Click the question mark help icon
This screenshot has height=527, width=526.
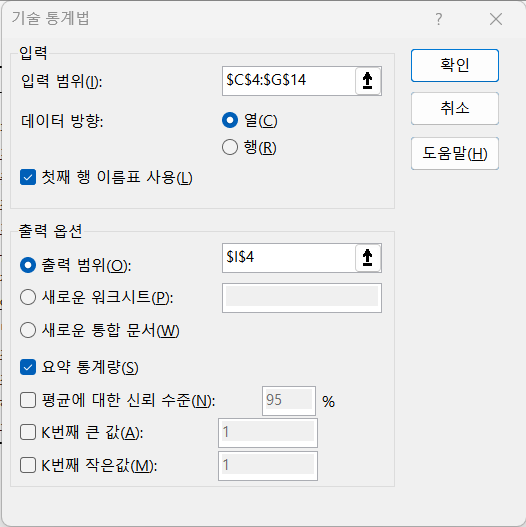tap(439, 19)
